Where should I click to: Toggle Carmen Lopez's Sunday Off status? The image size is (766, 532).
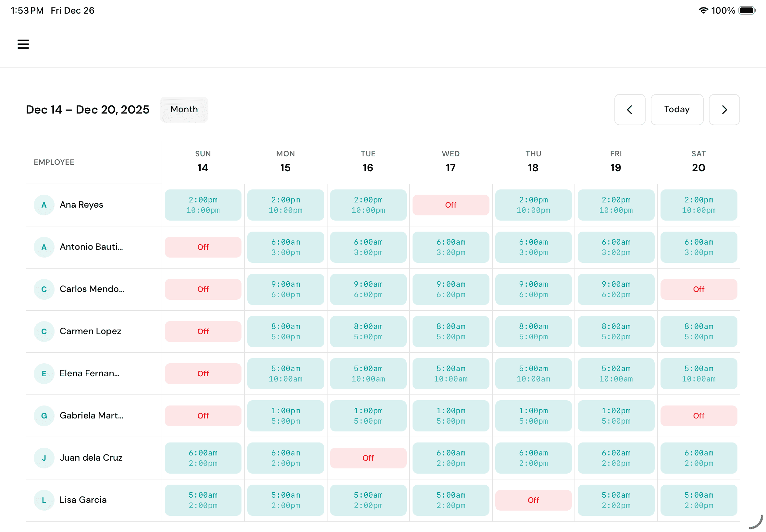(203, 331)
